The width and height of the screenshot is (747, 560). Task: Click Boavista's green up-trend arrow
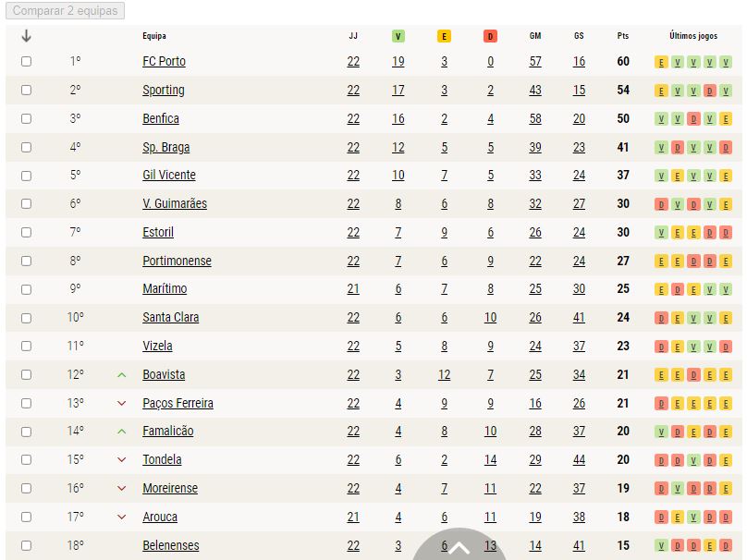click(x=121, y=375)
